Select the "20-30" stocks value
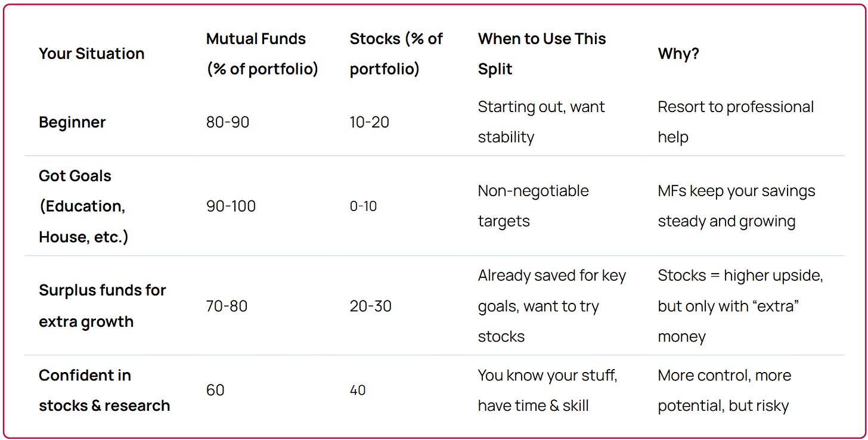This screenshot has height=440, width=868. tap(370, 306)
